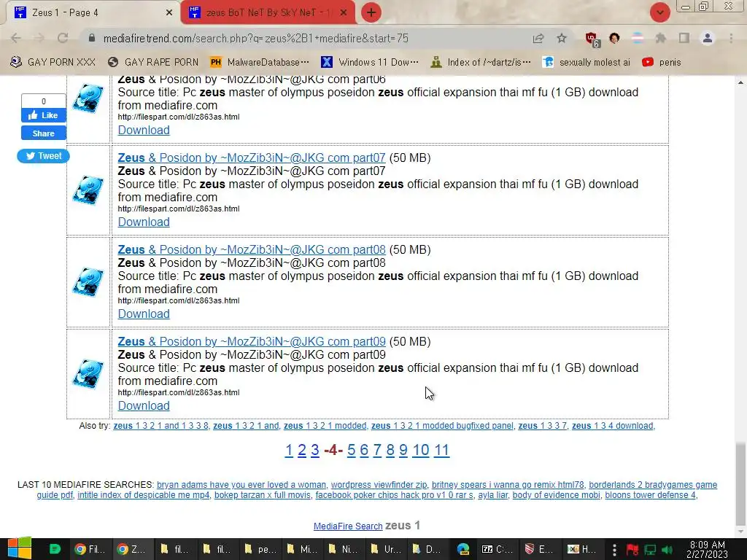Open 'bloons tower defense 4' recent search

[x=650, y=495]
